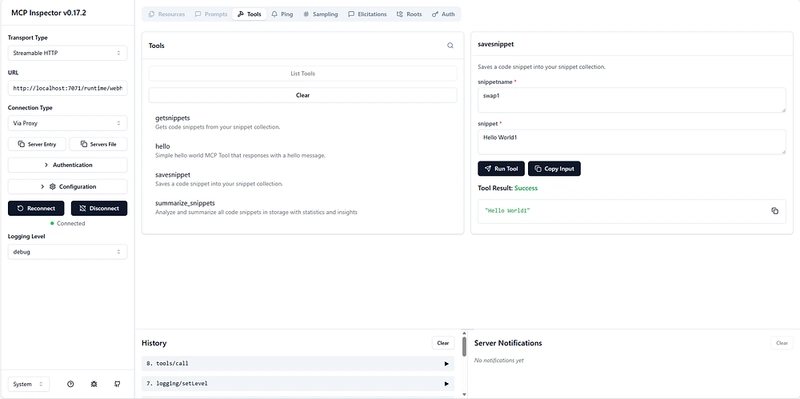Open the Connection Type dropdown

tap(67, 123)
